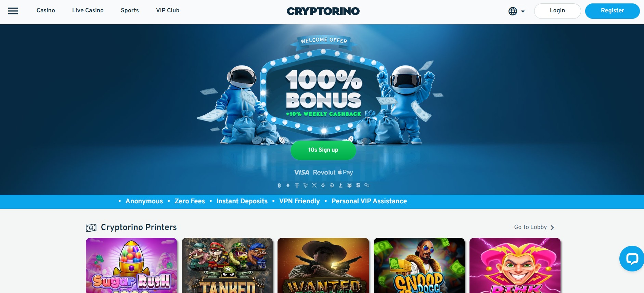Open the live chat bubble
This screenshot has width=644, height=293.
pyautogui.click(x=632, y=259)
